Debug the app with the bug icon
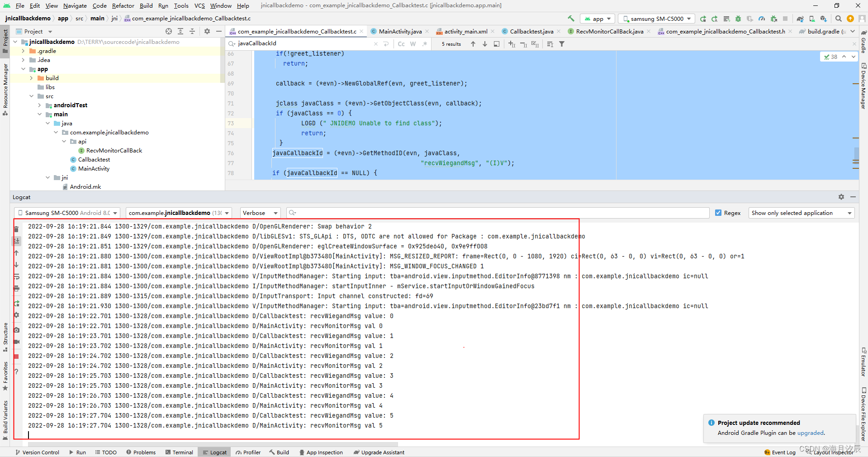This screenshot has width=868, height=457. [x=738, y=19]
